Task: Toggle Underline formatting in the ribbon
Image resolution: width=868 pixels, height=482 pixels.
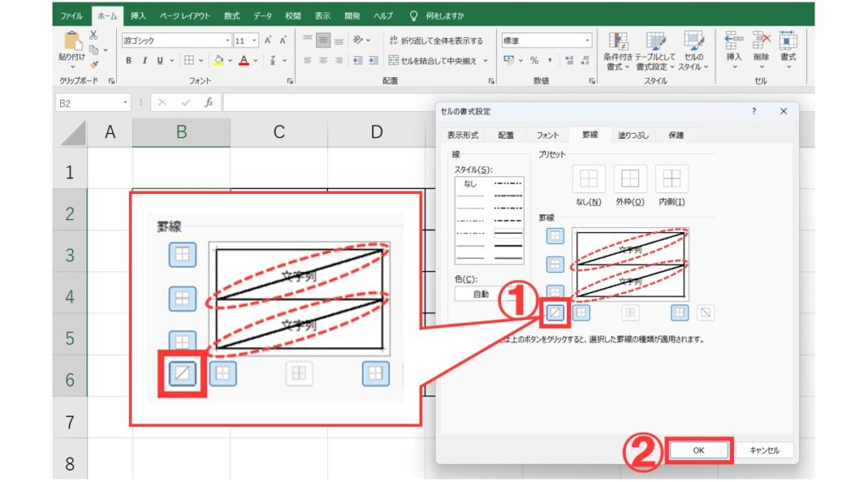Action: coord(159,60)
